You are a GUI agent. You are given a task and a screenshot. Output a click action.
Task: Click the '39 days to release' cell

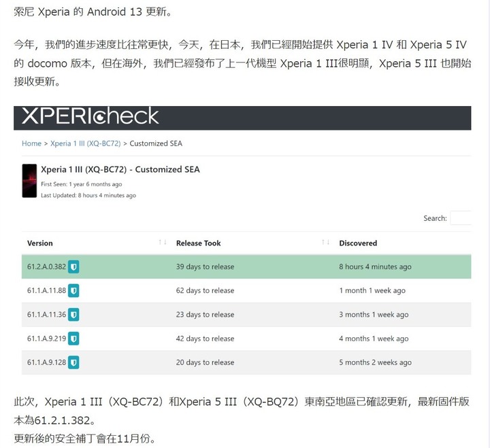pyautogui.click(x=205, y=266)
